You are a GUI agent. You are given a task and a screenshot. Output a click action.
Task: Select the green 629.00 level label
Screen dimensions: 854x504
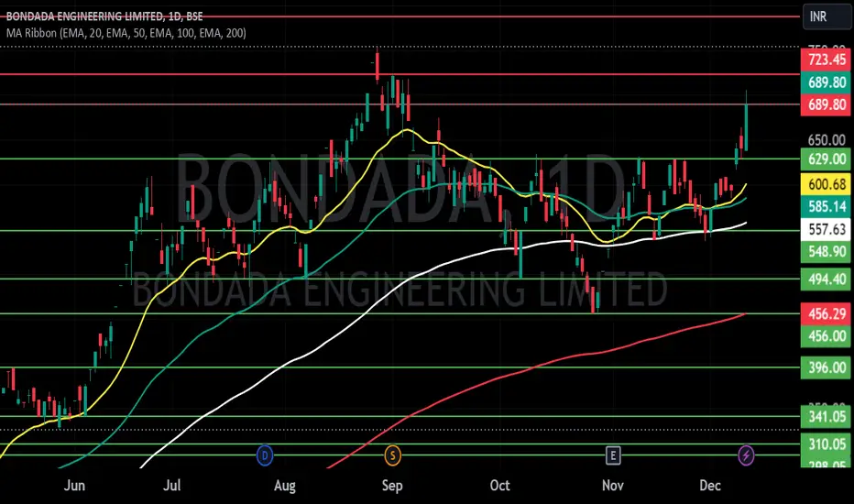click(826, 159)
